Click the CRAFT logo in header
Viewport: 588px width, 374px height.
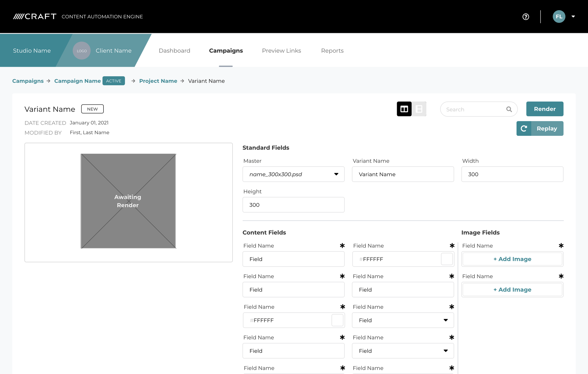(35, 17)
